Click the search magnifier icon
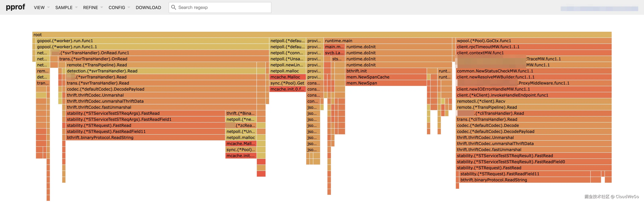Image resolution: width=644 pixels, height=204 pixels. 174,7
